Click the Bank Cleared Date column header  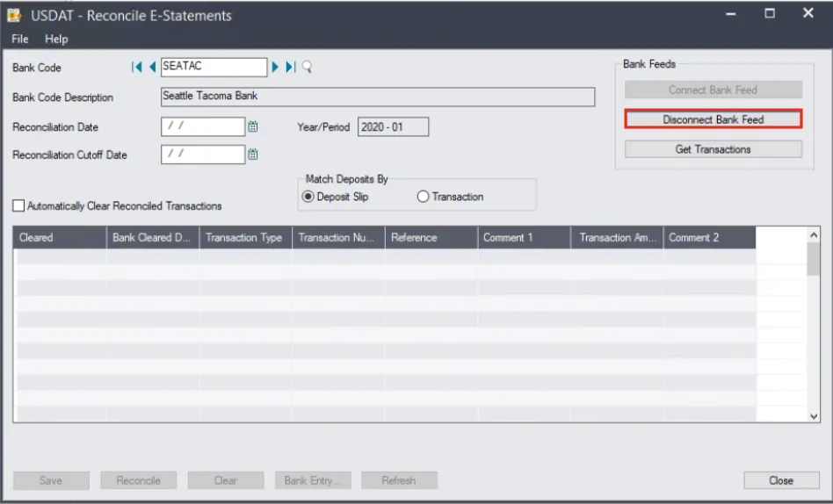click(x=153, y=237)
